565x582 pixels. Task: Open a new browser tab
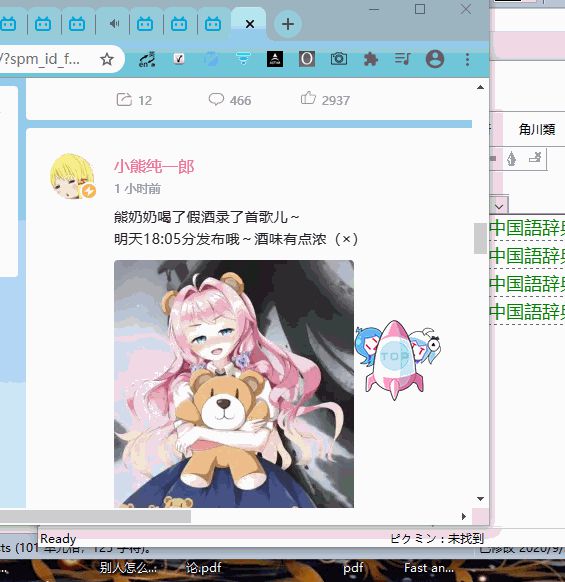click(x=288, y=24)
